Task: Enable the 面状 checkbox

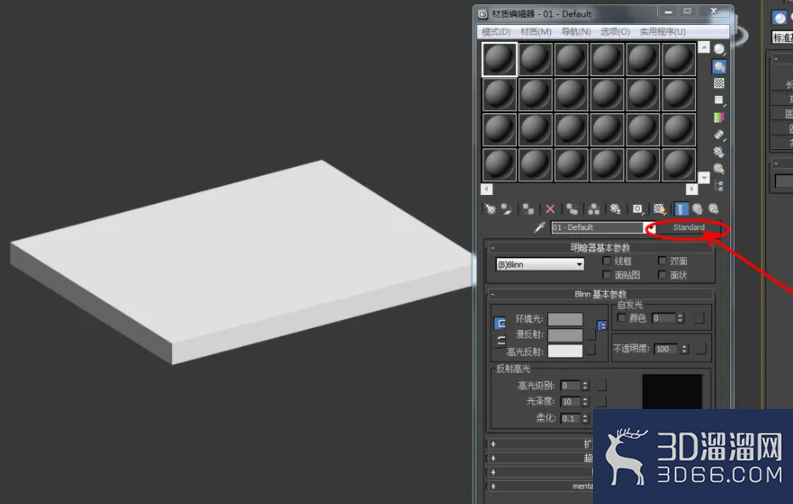Action: [662, 274]
